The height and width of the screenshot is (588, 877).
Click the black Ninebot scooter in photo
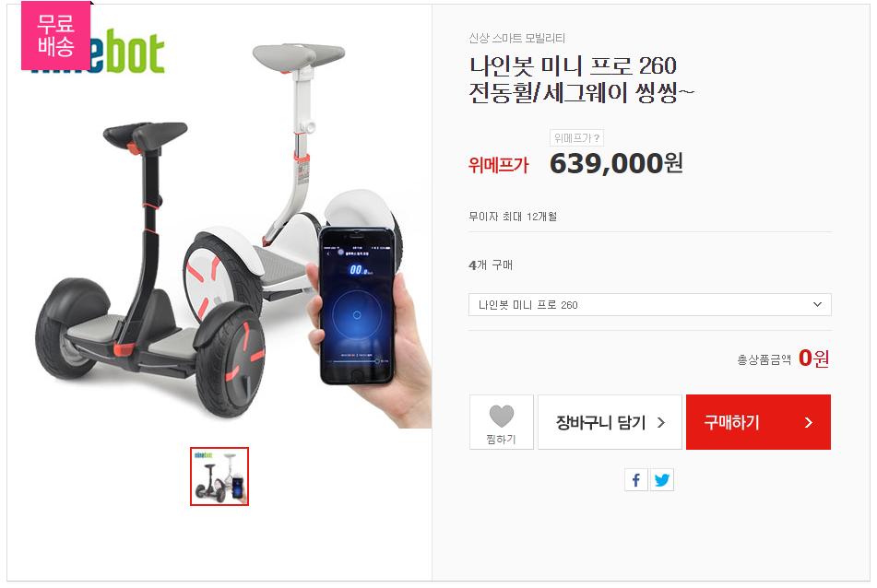pyautogui.click(x=150, y=268)
